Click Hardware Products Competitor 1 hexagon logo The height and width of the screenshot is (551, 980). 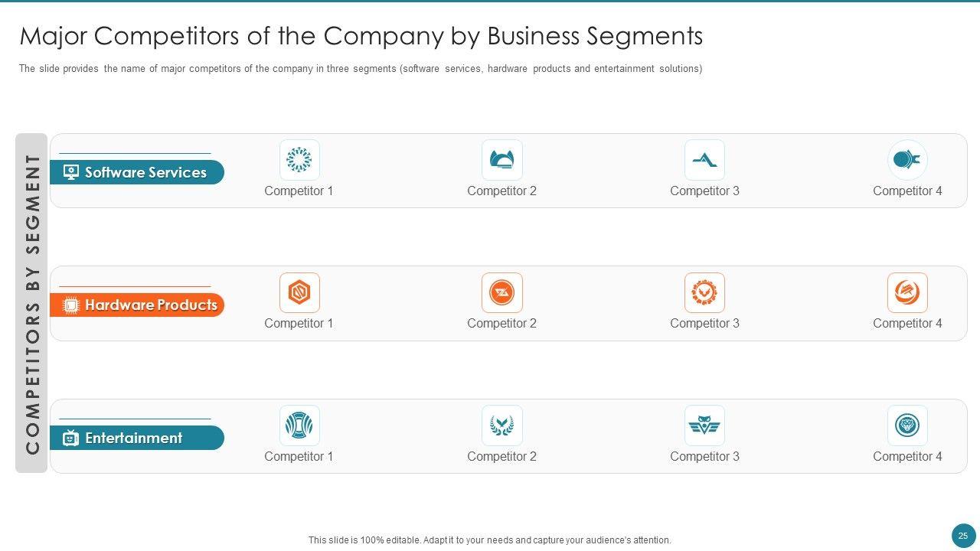pyautogui.click(x=299, y=292)
